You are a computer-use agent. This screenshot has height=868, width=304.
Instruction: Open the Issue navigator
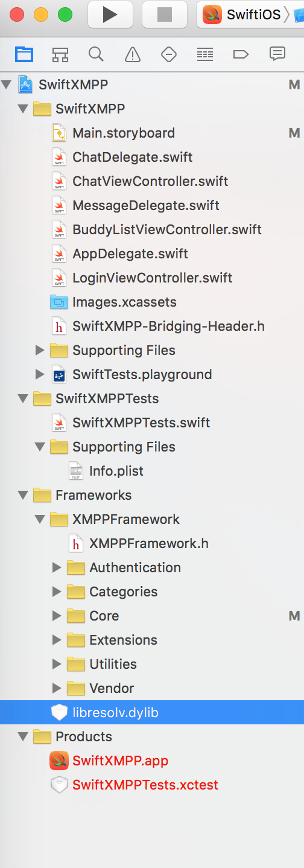[x=132, y=54]
